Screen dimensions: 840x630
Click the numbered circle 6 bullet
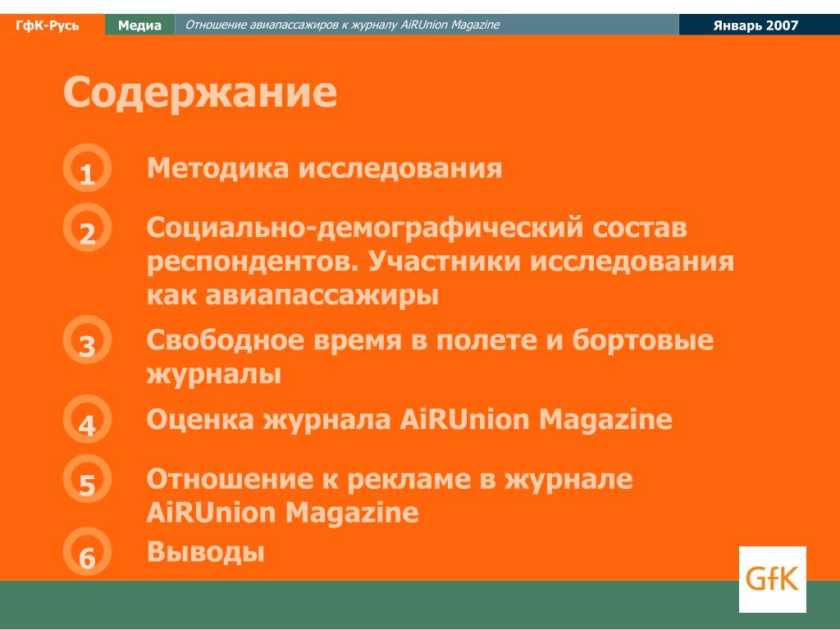coord(87,551)
